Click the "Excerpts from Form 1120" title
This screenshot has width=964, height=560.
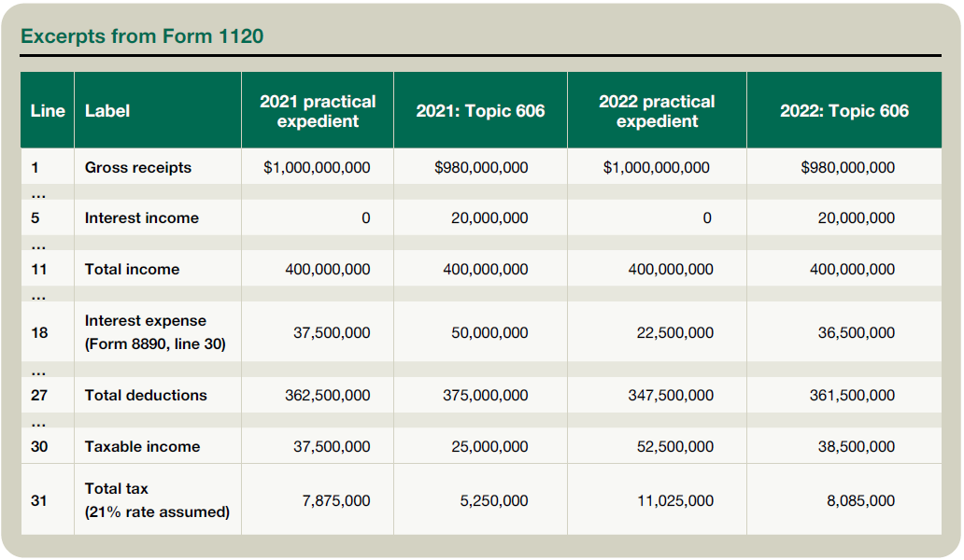[142, 36]
